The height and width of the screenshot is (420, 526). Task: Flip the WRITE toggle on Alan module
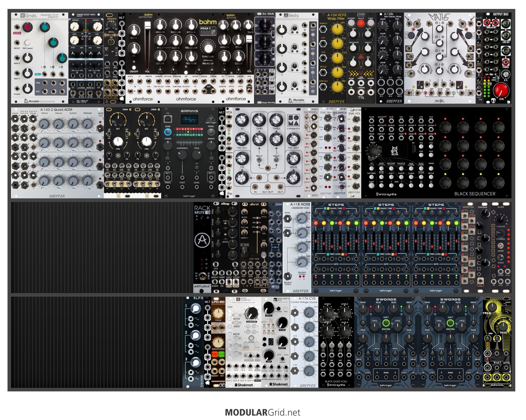point(501,246)
